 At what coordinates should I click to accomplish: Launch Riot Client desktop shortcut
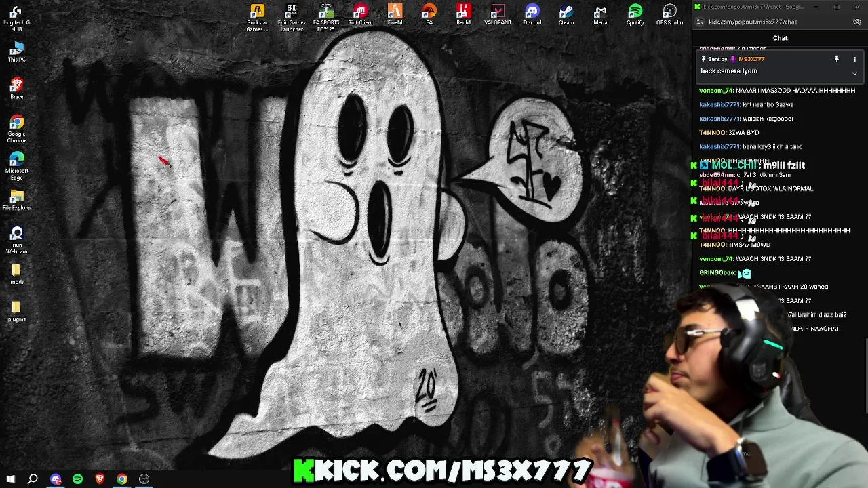[x=361, y=15]
